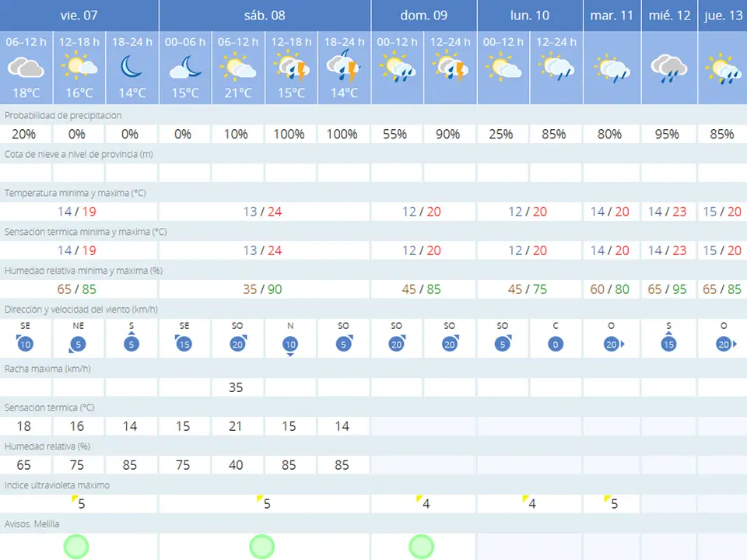Select the sun-and-cloud icon for lun. 10 00–12 h

point(503,67)
